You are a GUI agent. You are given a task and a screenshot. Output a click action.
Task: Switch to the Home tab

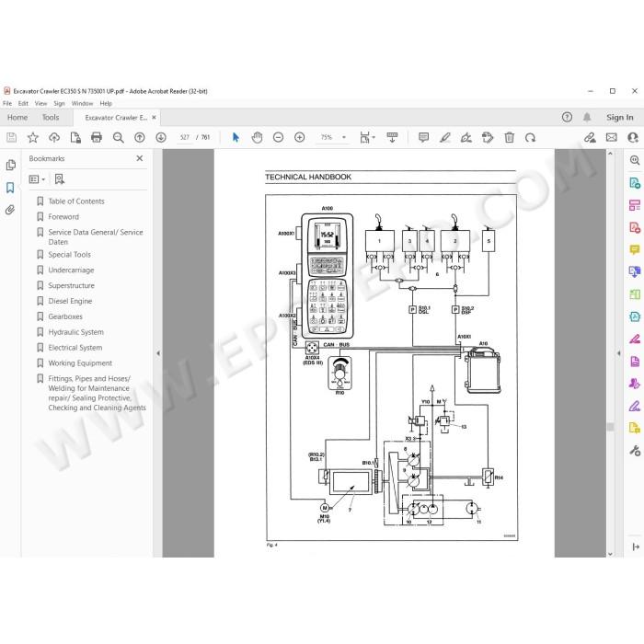pyautogui.click(x=17, y=118)
